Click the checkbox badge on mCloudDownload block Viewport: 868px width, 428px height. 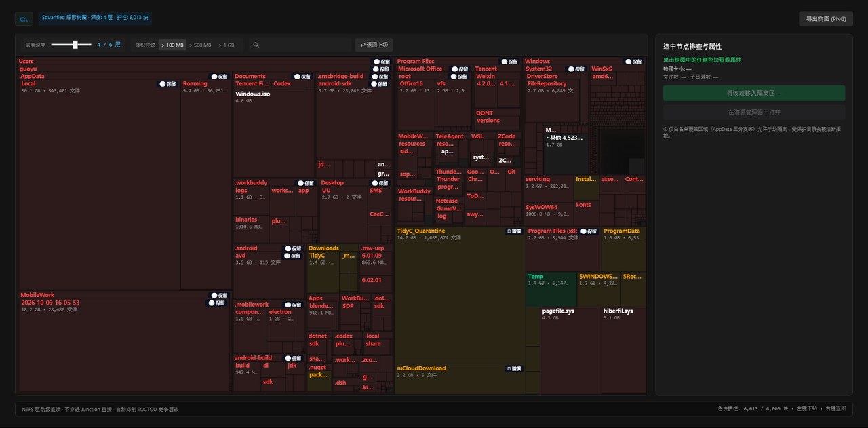(514, 369)
